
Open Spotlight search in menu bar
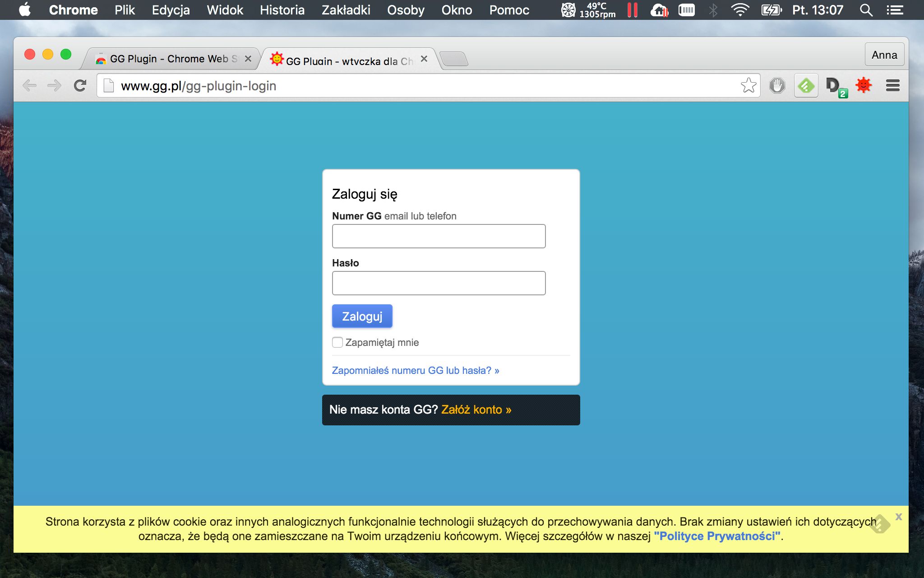coord(866,10)
